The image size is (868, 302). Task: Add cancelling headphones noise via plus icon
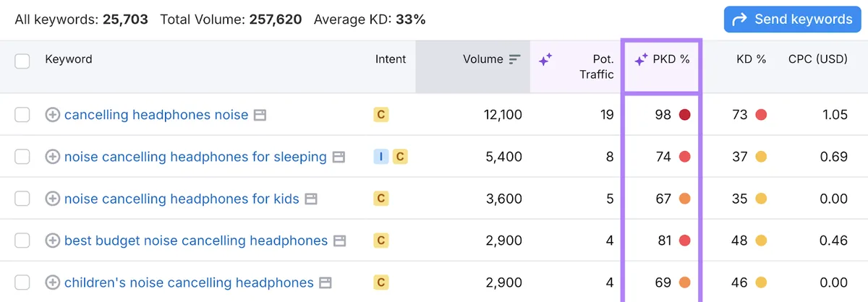pos(52,115)
